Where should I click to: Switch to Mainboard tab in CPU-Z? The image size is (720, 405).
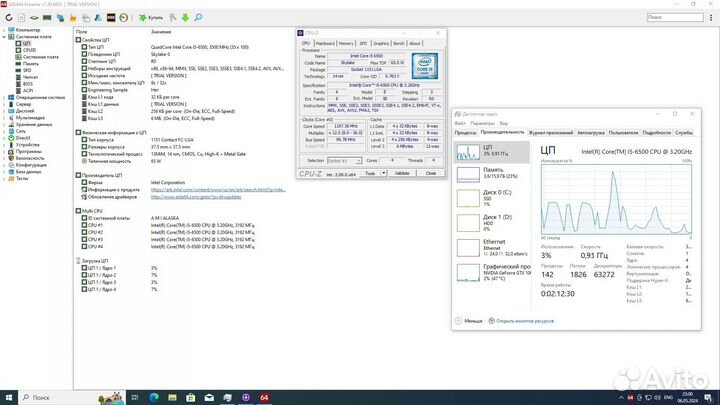point(325,43)
